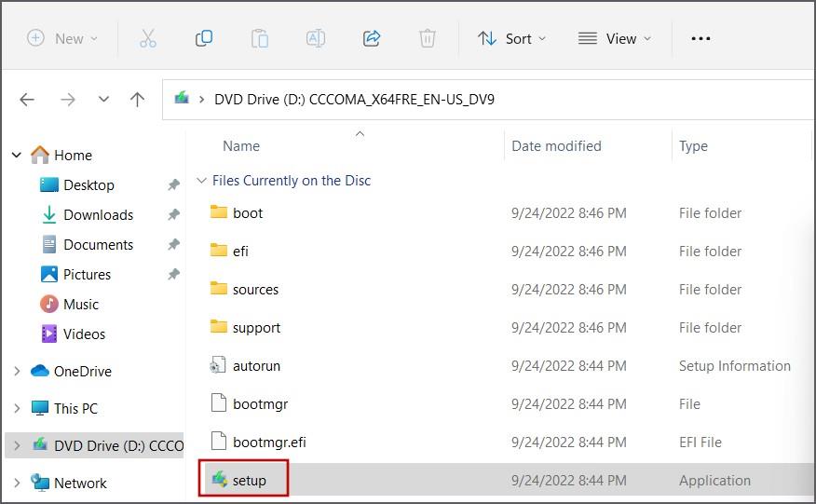Click the Copy icon in toolbar
Image resolution: width=816 pixels, height=504 pixels.
(x=203, y=38)
